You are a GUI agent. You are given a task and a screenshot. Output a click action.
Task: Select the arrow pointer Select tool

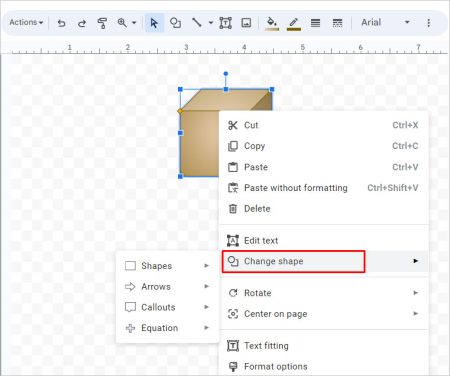tap(154, 23)
